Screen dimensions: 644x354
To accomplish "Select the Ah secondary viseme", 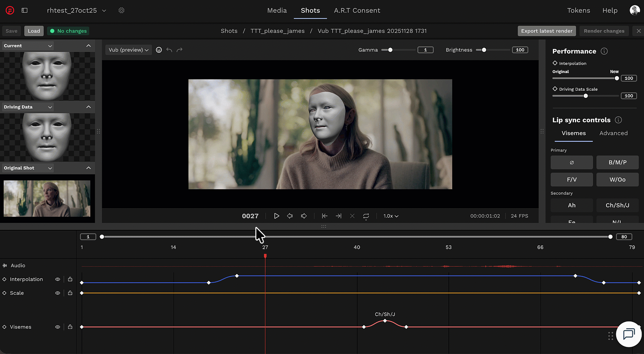I will pyautogui.click(x=572, y=205).
